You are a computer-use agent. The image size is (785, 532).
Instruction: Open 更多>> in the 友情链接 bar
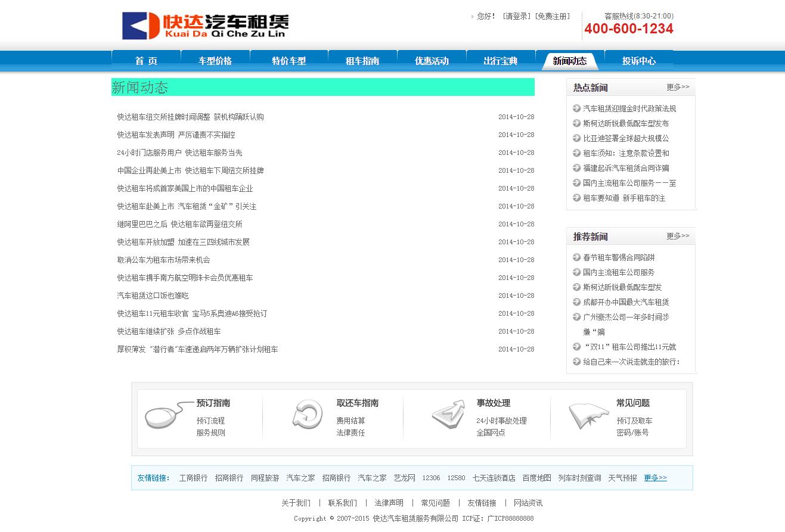point(655,478)
